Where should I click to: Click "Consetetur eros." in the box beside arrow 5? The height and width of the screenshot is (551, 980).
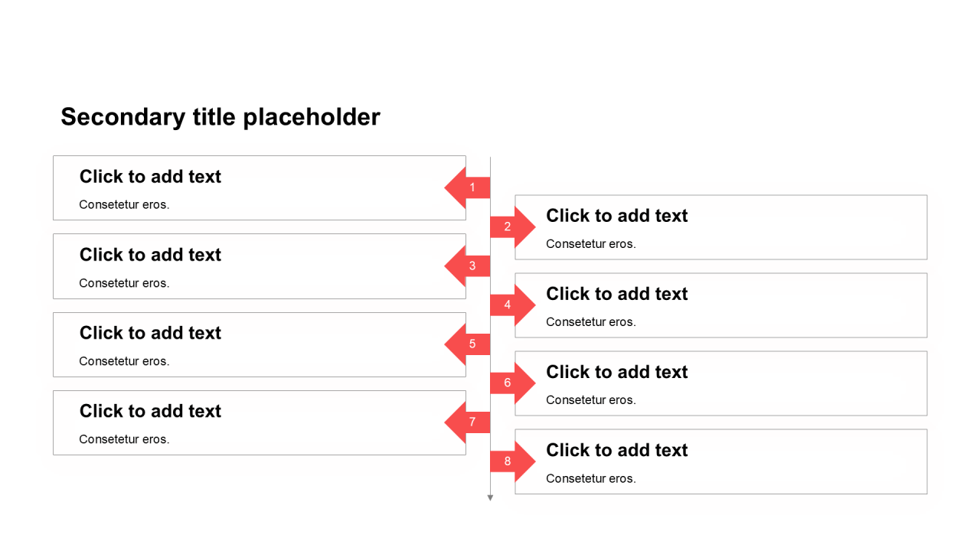coord(124,361)
